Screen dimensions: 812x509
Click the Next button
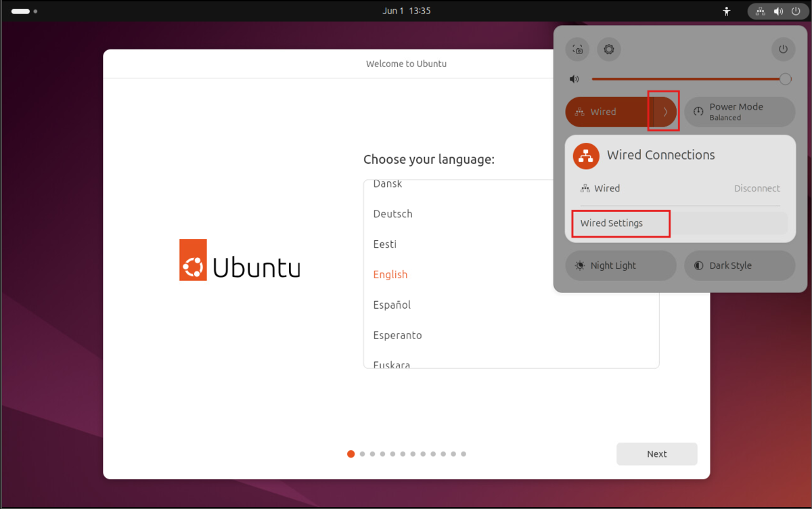tap(656, 454)
